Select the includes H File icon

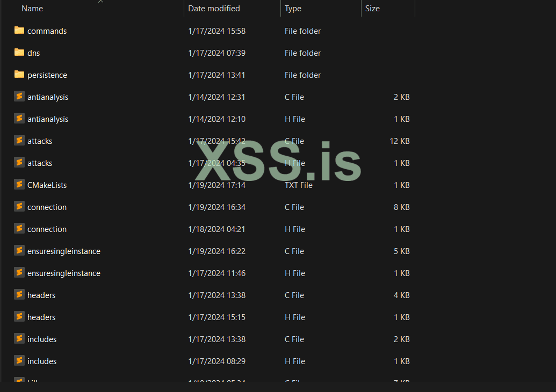pos(19,360)
